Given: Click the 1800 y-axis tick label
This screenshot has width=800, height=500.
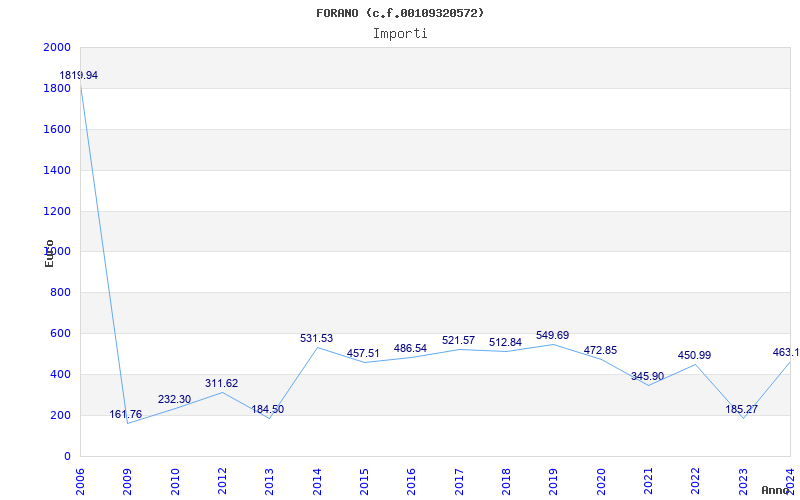Looking at the screenshot, I should 57,88.
